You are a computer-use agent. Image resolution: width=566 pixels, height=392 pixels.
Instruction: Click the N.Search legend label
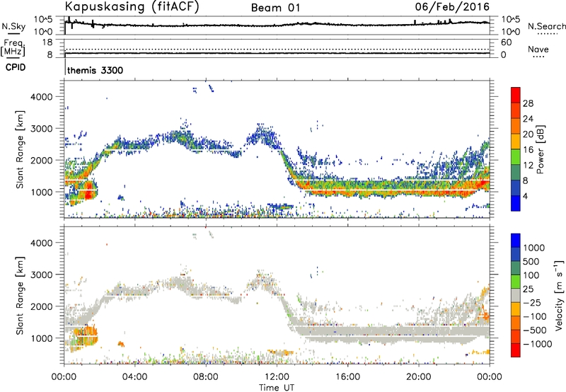[x=546, y=26]
